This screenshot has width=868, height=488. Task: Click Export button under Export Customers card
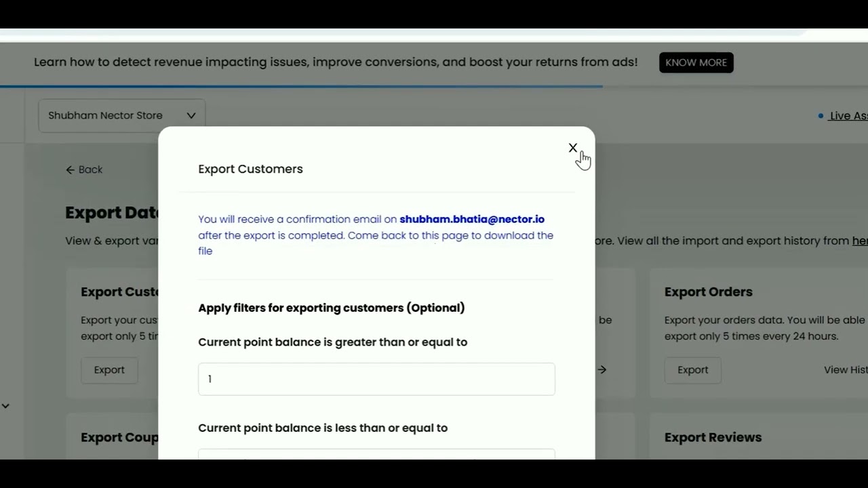point(109,370)
